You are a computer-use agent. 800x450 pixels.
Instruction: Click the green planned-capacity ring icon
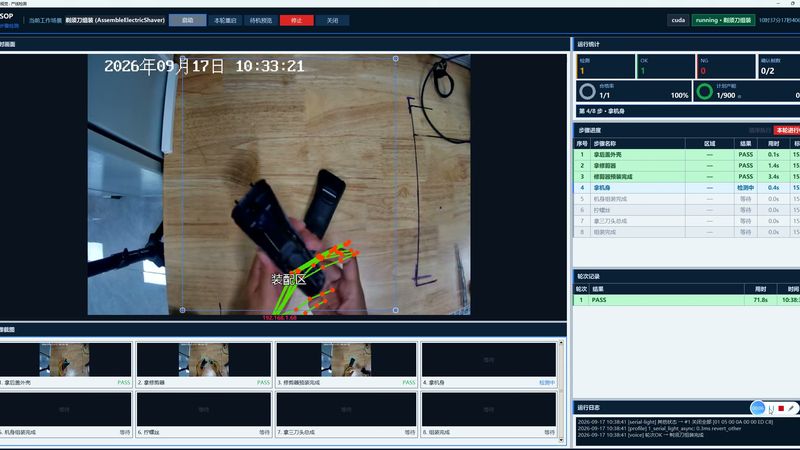[x=705, y=91]
